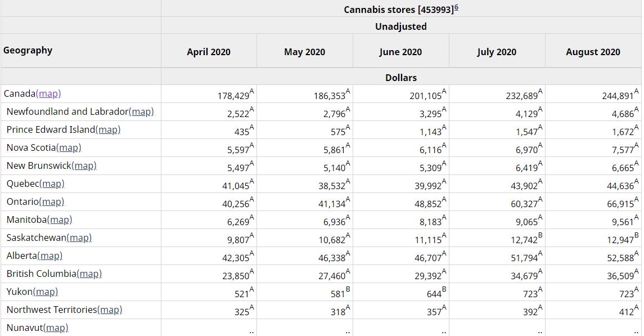Open footnote 6 beside Cannabis stores heading
Viewport: 644px width, 336px height.
coord(456,8)
